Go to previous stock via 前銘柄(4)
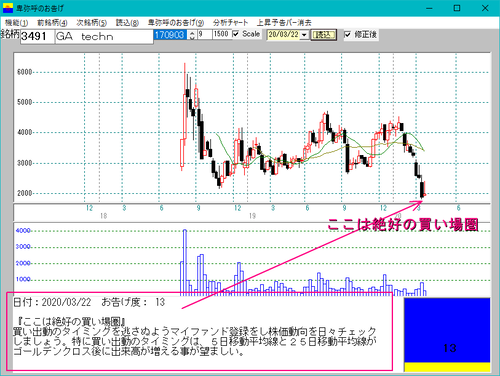500x376 pixels. pos(52,23)
